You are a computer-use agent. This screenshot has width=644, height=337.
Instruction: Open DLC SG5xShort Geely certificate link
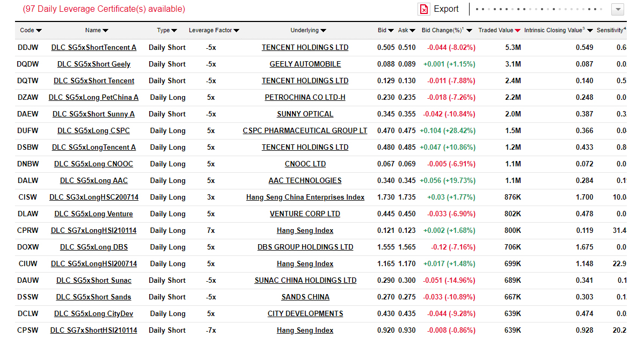point(94,64)
